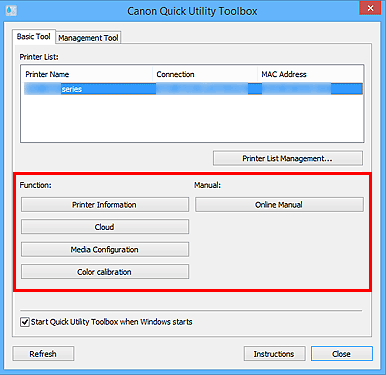The height and width of the screenshot is (375, 386).
Task: Select the Basic Tool tab
Action: [x=34, y=36]
